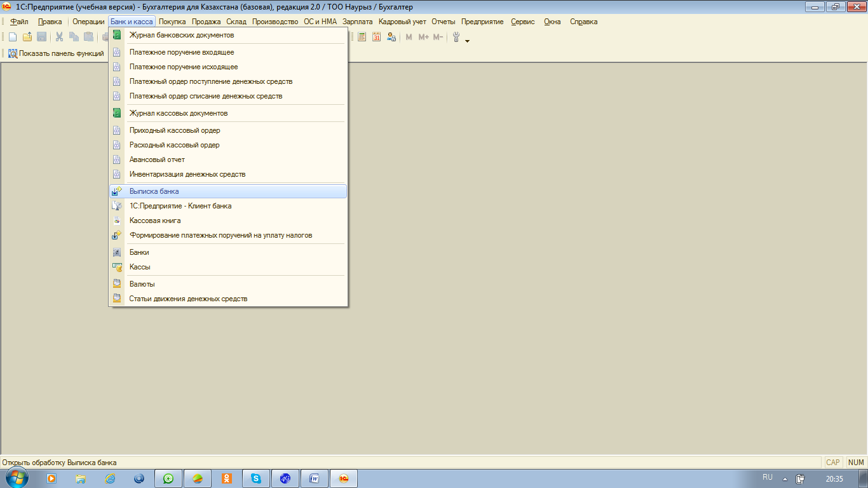Open the Кассы reference list

point(228,267)
